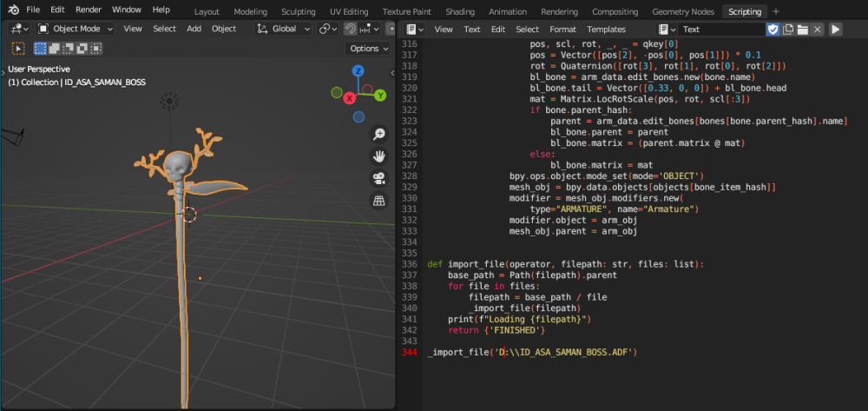The image size is (868, 411).
Task: Expand the Global orientation dropdown
Action: pyautogui.click(x=285, y=29)
